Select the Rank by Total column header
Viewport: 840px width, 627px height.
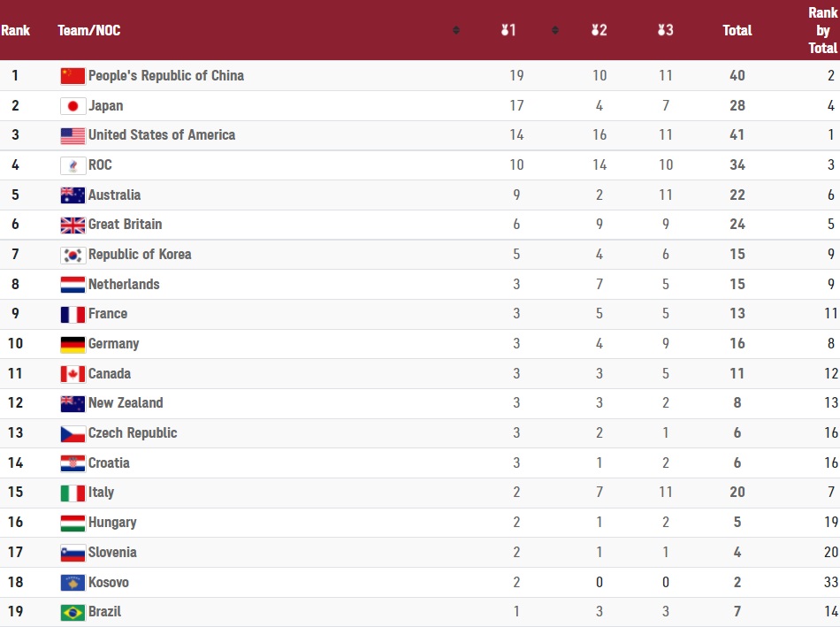click(823, 30)
